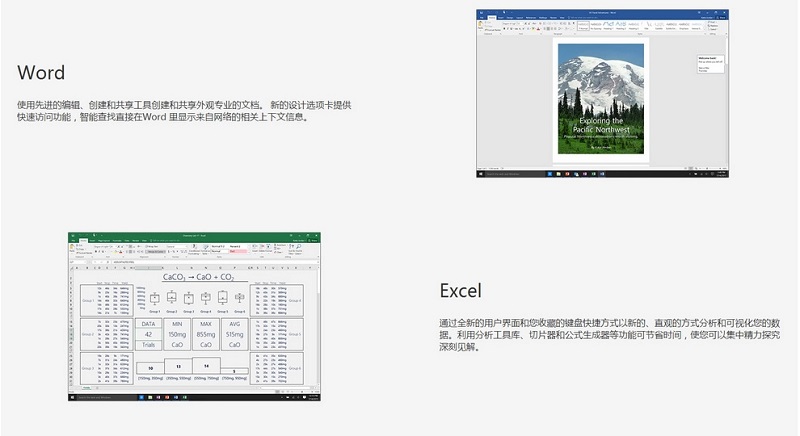Open the green File tab in Excel
The height and width of the screenshot is (436, 800).
click(x=73, y=241)
